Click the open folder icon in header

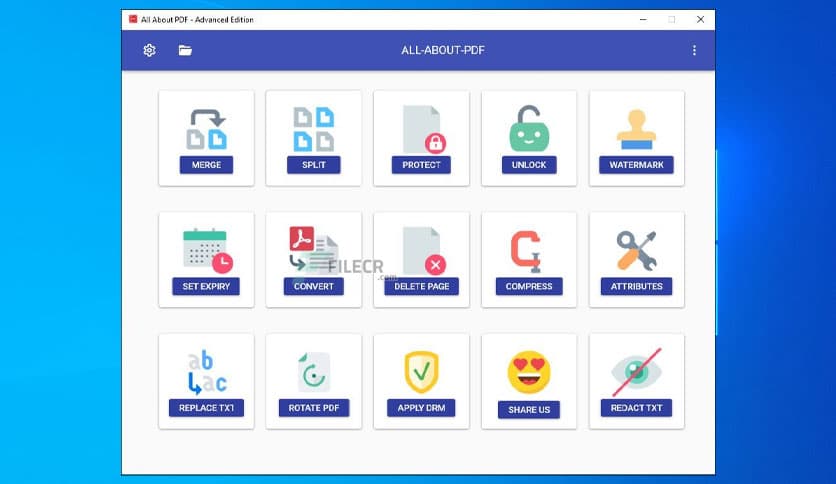(x=185, y=50)
